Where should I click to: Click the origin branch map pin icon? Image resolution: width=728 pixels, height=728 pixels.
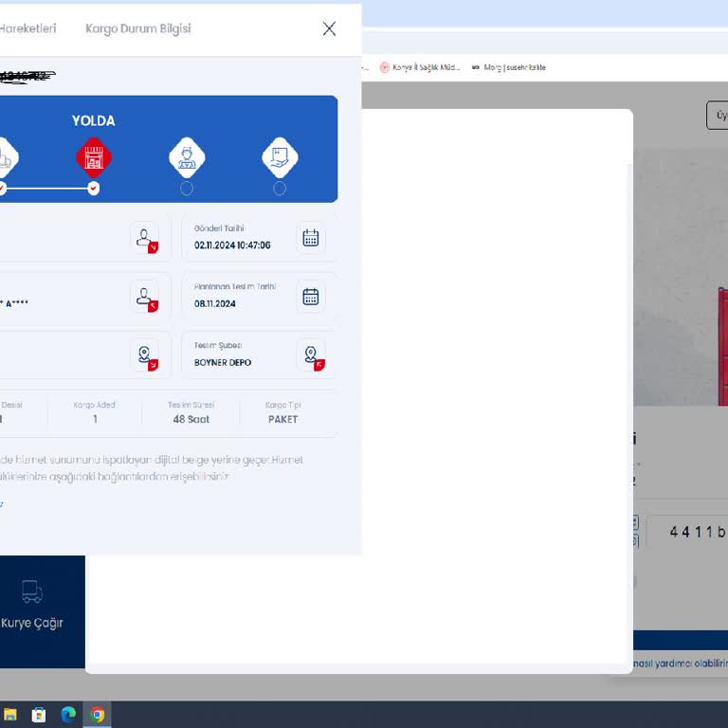coord(146,356)
